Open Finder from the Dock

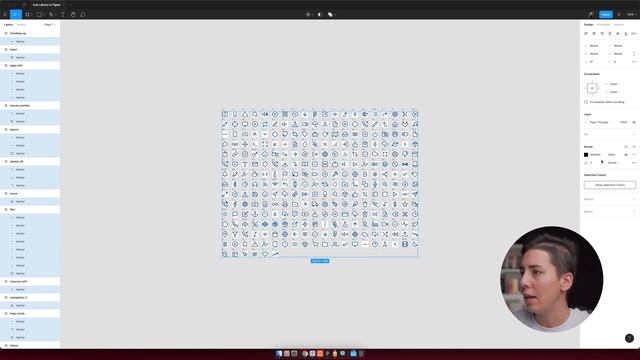(279, 353)
